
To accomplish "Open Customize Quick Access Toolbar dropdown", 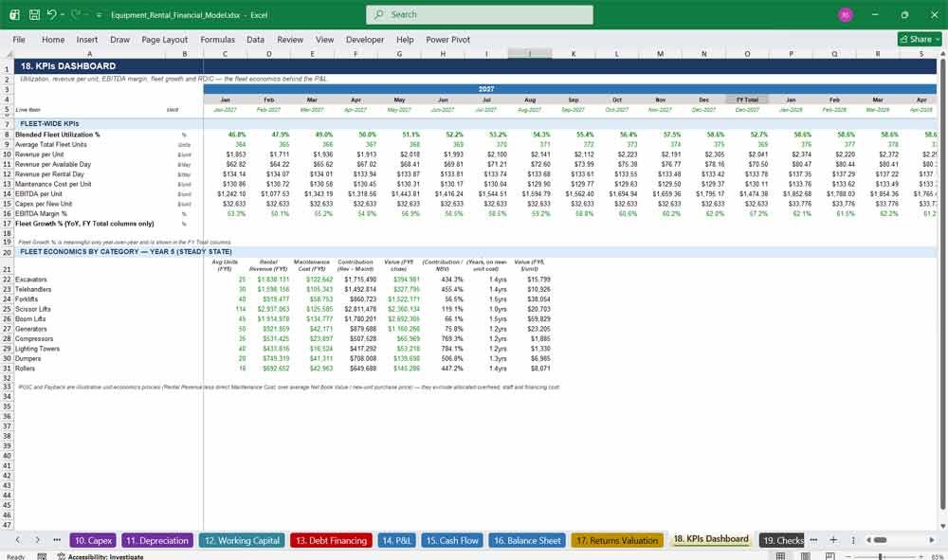I will coord(99,15).
